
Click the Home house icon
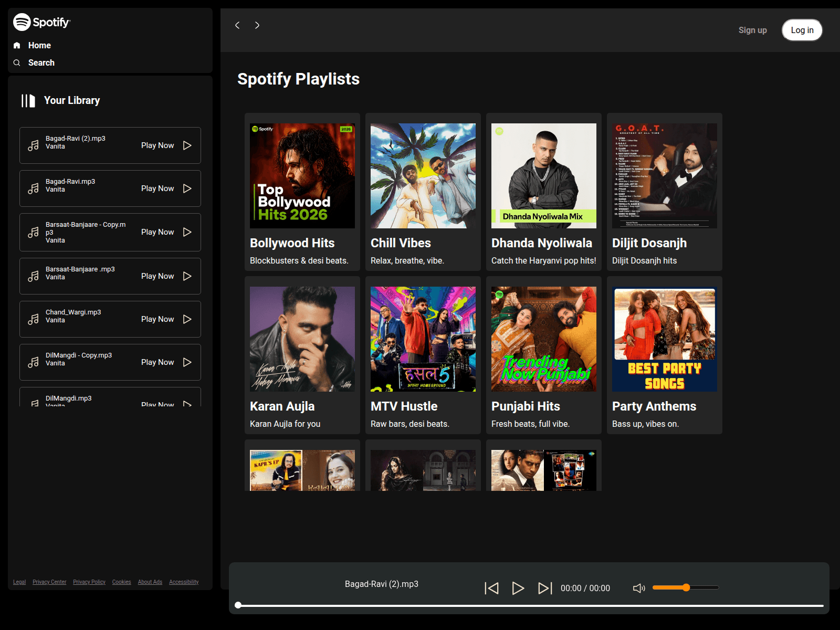[x=17, y=45]
